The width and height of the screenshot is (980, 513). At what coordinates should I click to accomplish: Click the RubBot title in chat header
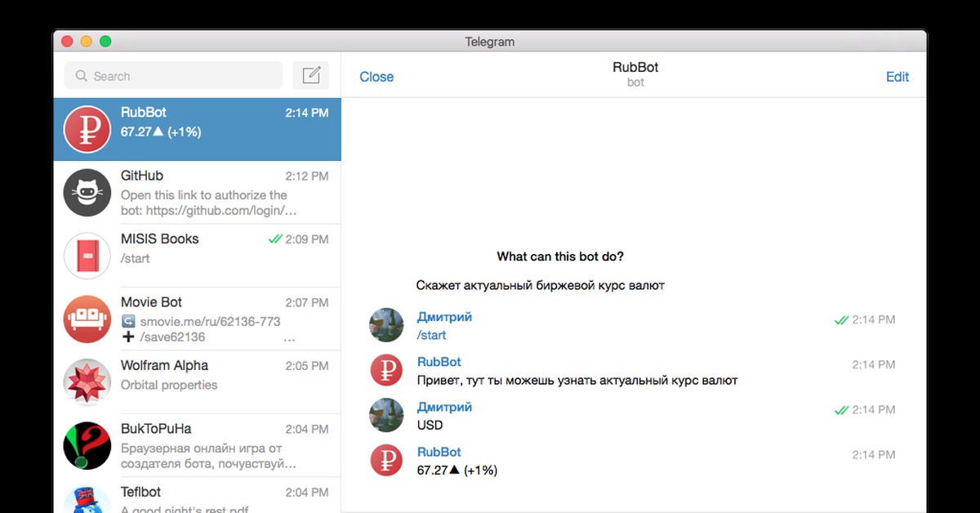(x=635, y=68)
